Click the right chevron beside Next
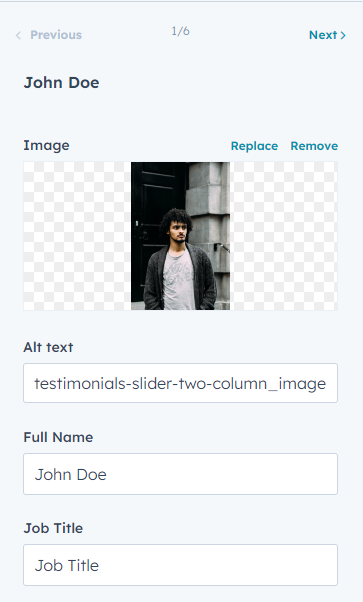The height and width of the screenshot is (602, 363). tap(343, 35)
